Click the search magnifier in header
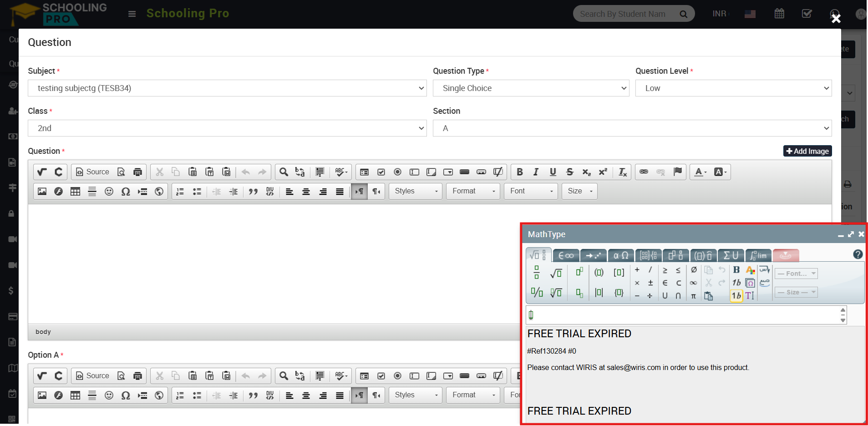This screenshot has width=868, height=426. [x=683, y=14]
